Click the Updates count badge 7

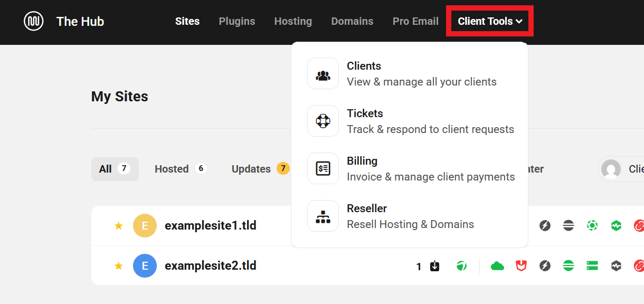[x=283, y=168]
